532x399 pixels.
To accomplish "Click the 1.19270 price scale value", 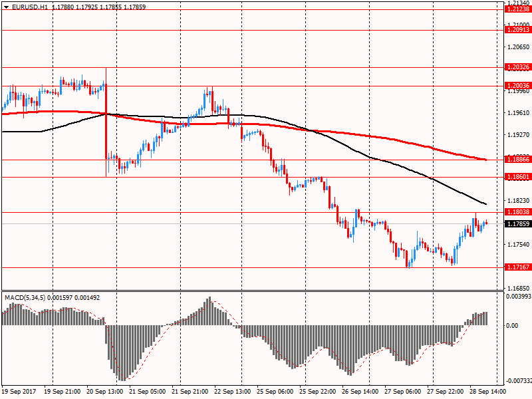I will coord(518,135).
